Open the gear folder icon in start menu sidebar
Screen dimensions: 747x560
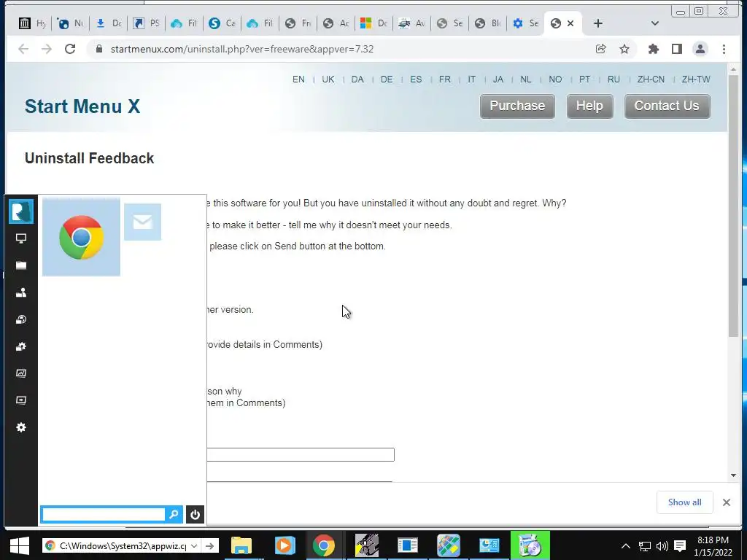coord(21,346)
